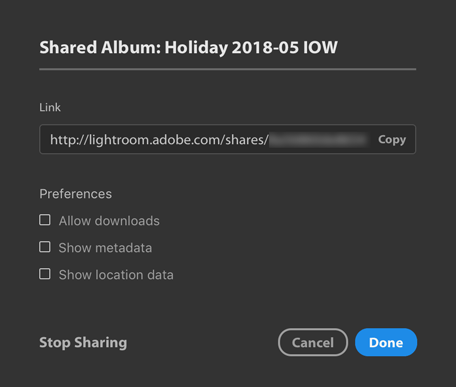Click the Link field label

[x=50, y=107]
